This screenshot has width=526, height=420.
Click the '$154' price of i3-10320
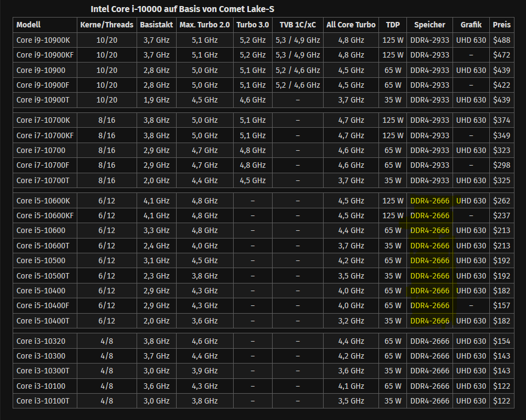(x=501, y=341)
